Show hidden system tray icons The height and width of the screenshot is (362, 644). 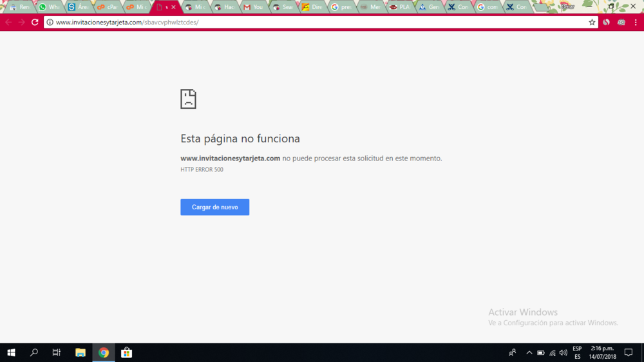click(x=529, y=352)
